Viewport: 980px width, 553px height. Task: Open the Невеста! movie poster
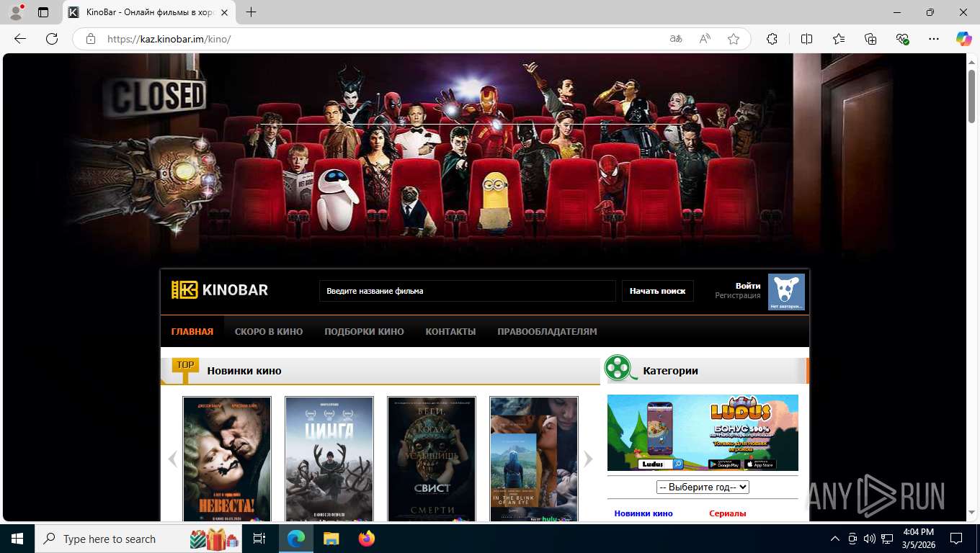227,459
